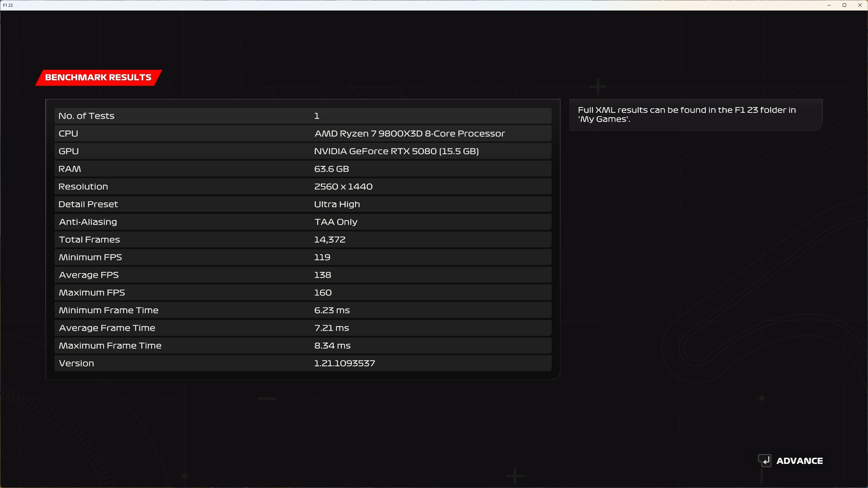Select the RAM 63.6 GB row

(x=303, y=169)
